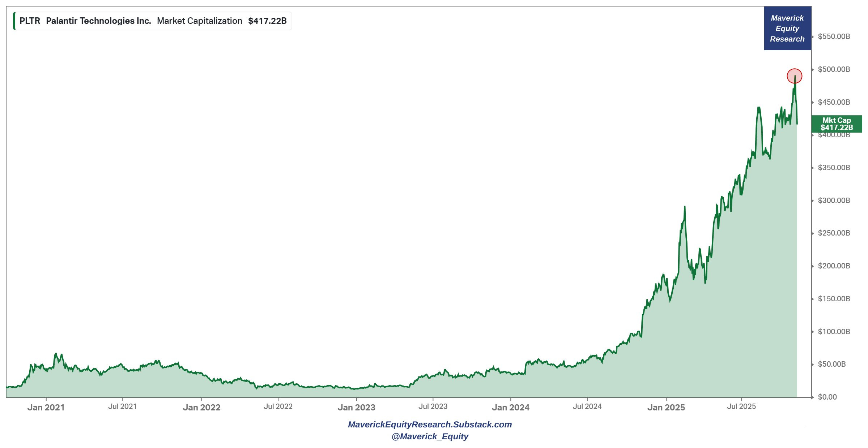Select the Jan 2023 axis label

click(x=356, y=408)
